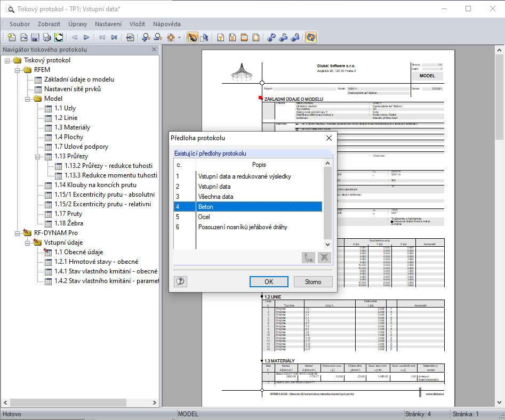Select 1.14 Klouby na koncích prutu
The height and width of the screenshot is (420, 505).
[95, 185]
